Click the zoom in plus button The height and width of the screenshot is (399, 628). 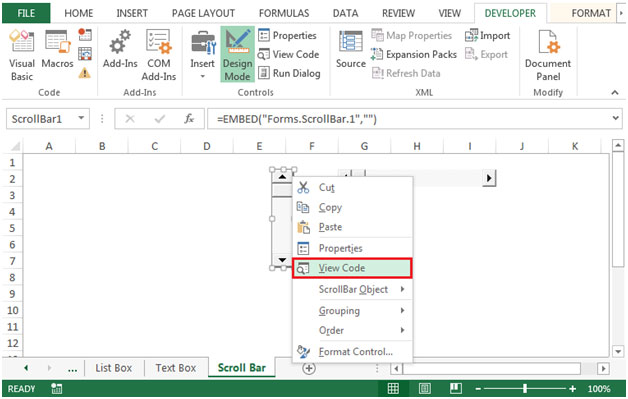coord(573,389)
